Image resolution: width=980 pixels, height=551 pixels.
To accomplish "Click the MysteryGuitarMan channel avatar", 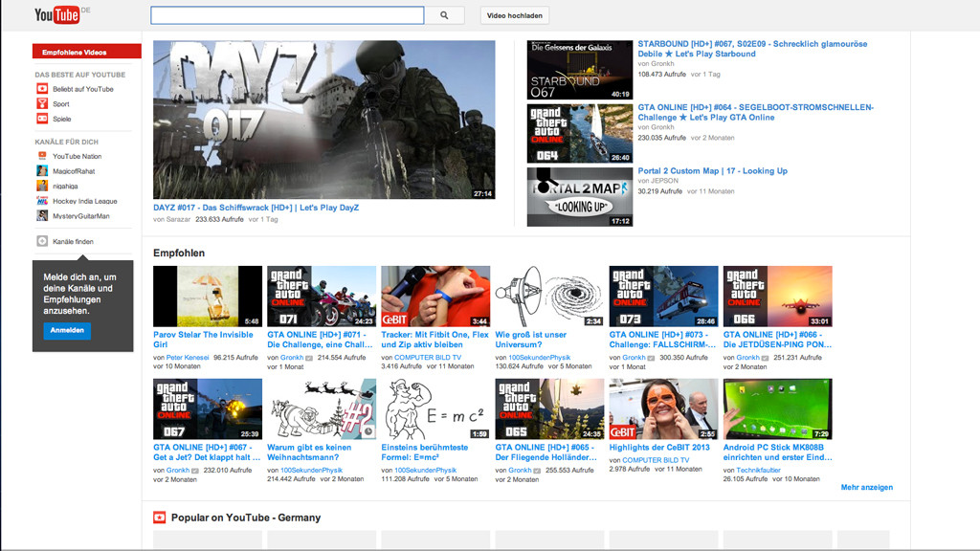I will point(42,216).
